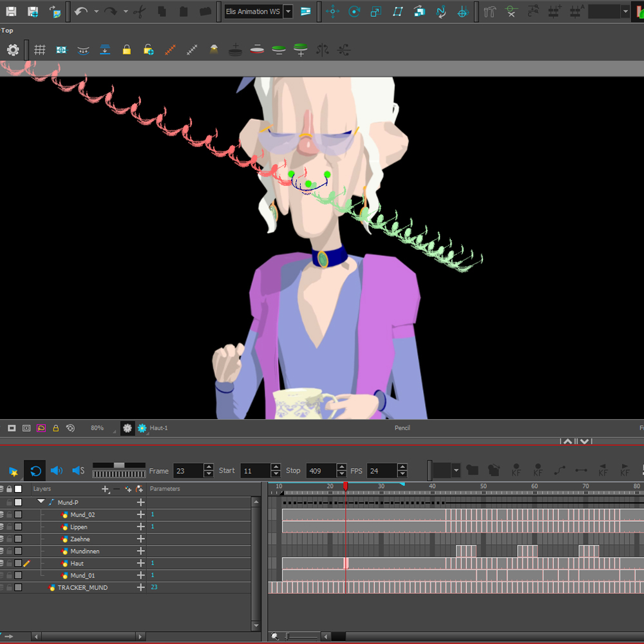Click the Parameters column header

coord(165,489)
